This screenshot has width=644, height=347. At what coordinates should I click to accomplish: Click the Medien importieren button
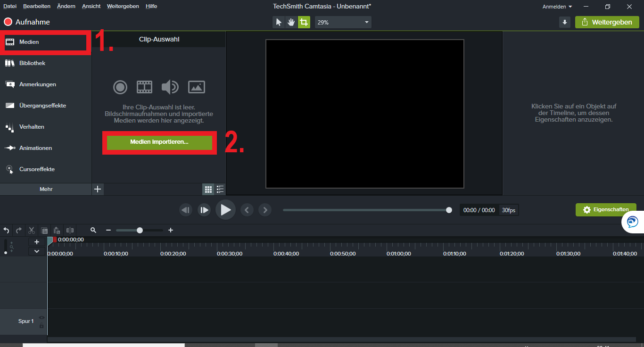tap(159, 142)
